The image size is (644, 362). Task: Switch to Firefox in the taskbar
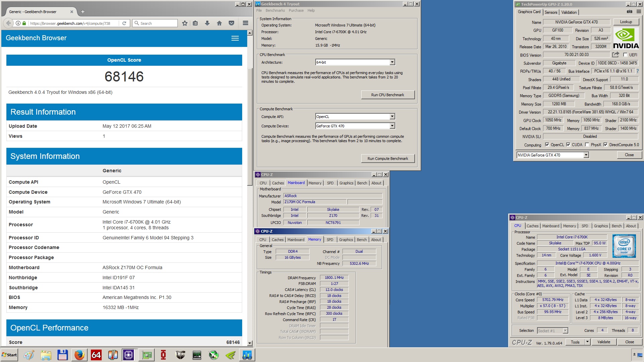79,355
